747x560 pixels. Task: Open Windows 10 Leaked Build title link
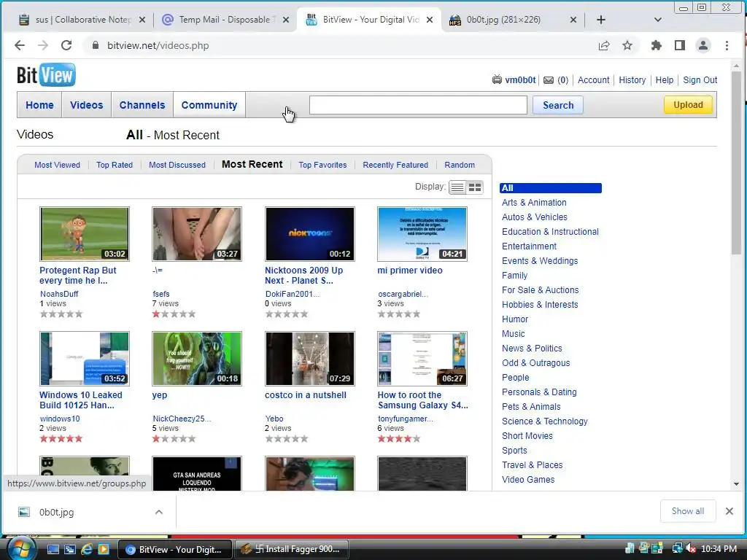(80, 400)
